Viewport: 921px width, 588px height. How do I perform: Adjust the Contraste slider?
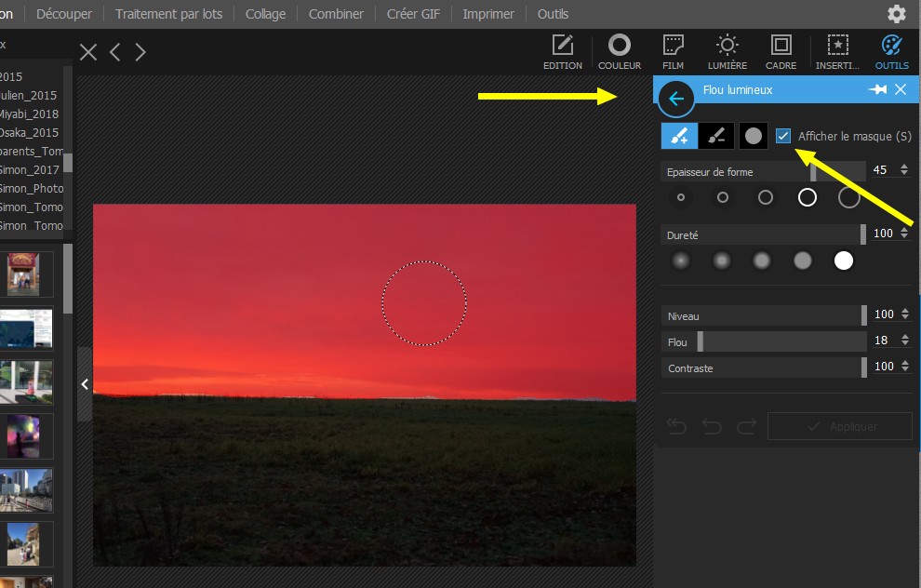coord(764,367)
